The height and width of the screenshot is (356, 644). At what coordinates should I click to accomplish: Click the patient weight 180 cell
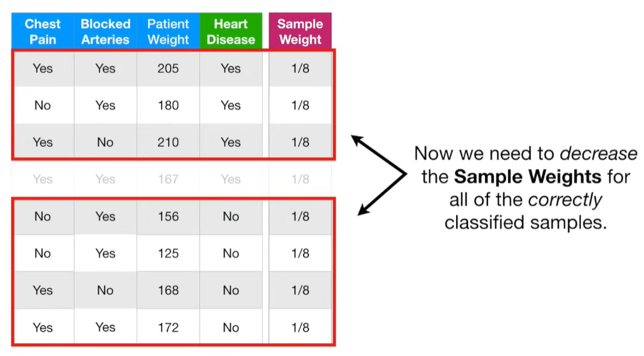[x=168, y=105]
